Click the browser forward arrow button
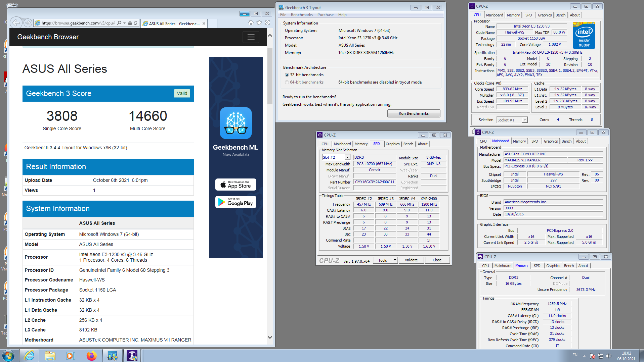This screenshot has height=362, width=644. pyautogui.click(x=28, y=23)
